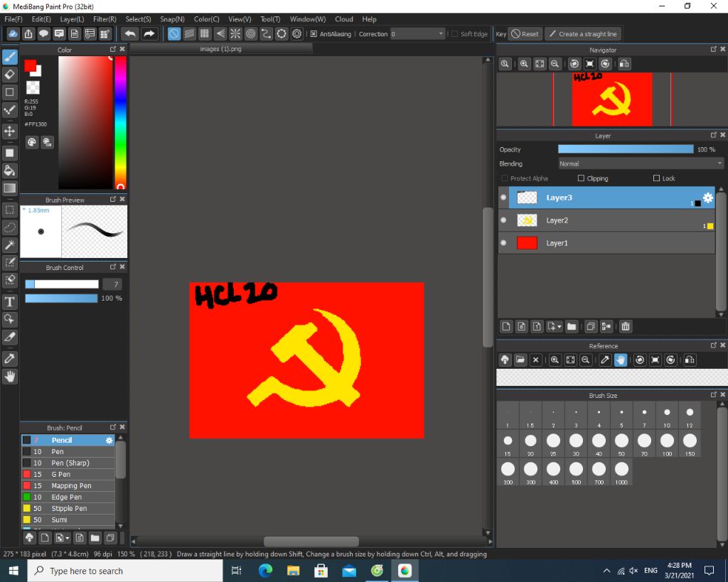Open the Filter menu

[x=105, y=19]
